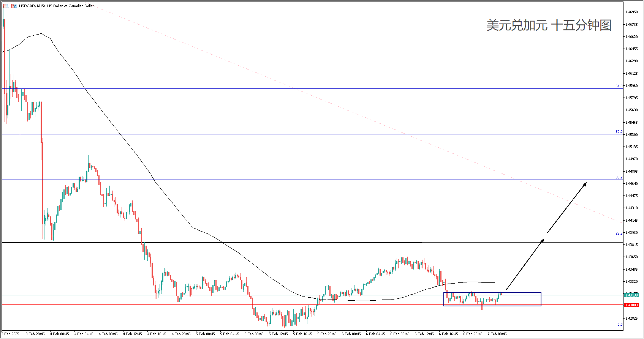Click the 23.6 Fibonacci level label
Viewport: 644px width, 339px height.
[x=619, y=233]
